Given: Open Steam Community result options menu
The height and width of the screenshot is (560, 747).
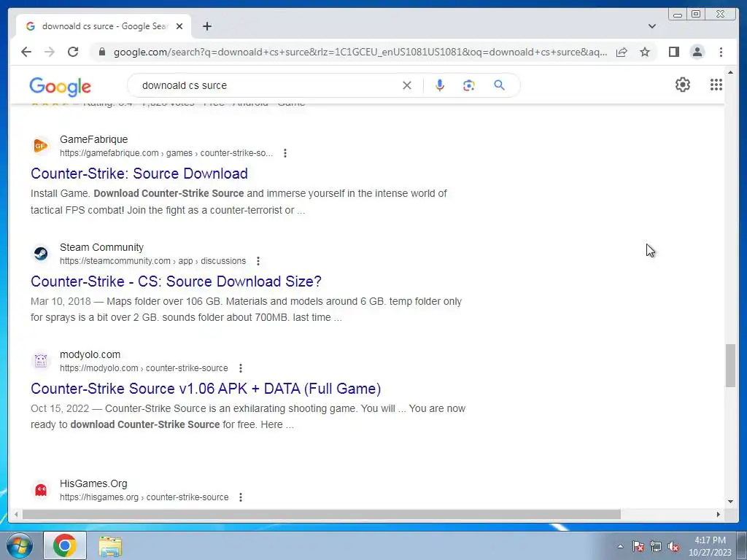Looking at the screenshot, I should pyautogui.click(x=258, y=261).
